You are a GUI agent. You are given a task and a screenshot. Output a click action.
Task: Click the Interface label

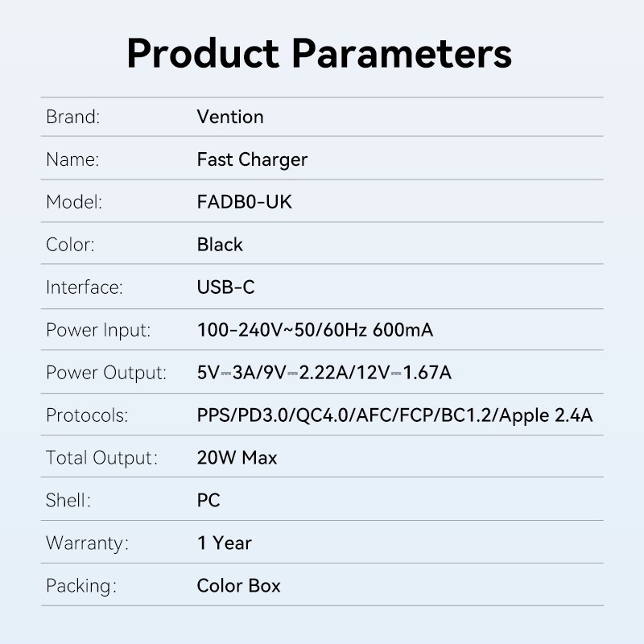85,287
